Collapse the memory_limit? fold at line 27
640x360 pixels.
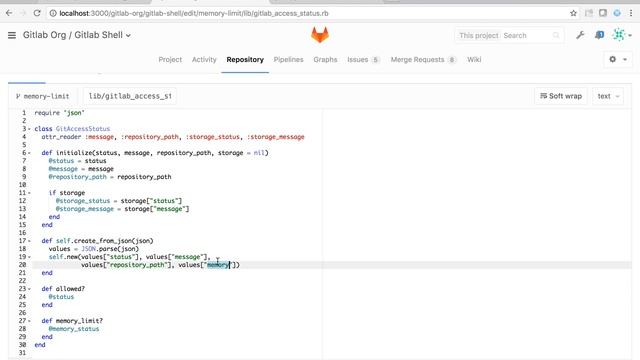point(29,321)
